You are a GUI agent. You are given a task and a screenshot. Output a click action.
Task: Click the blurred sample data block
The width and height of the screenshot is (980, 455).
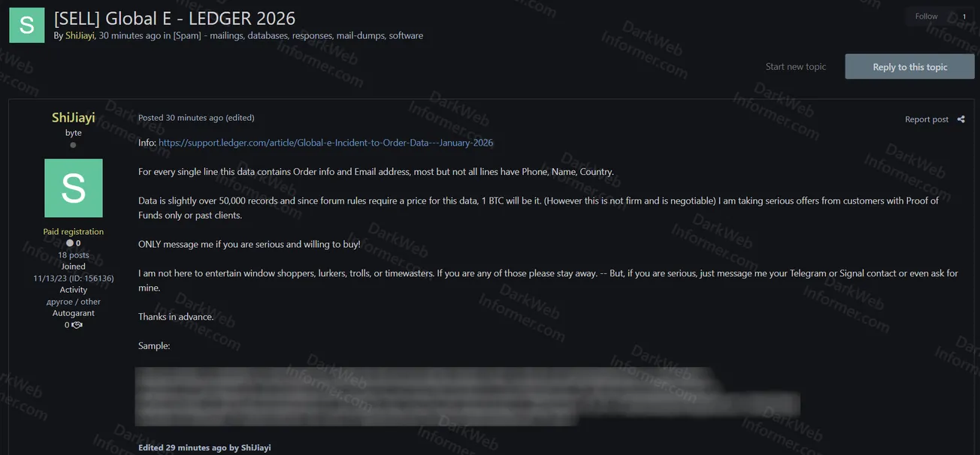[467, 396]
